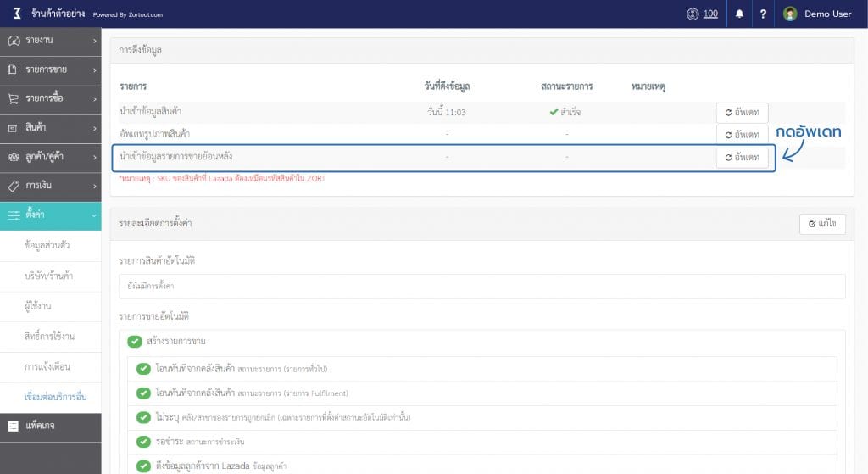
Task: Expand the รายการขาย menu arrow
Action: click(95, 70)
